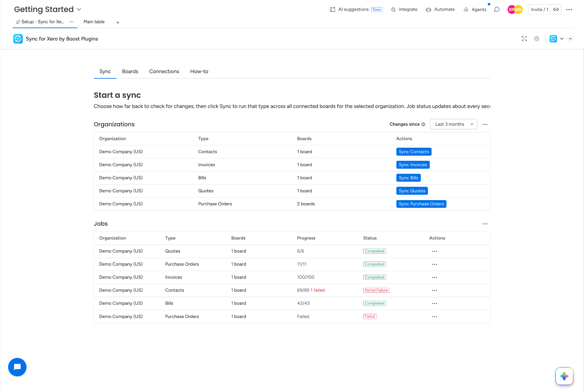584x392 pixels.
Task: Click the BR and MS user avatars
Action: pos(515,9)
